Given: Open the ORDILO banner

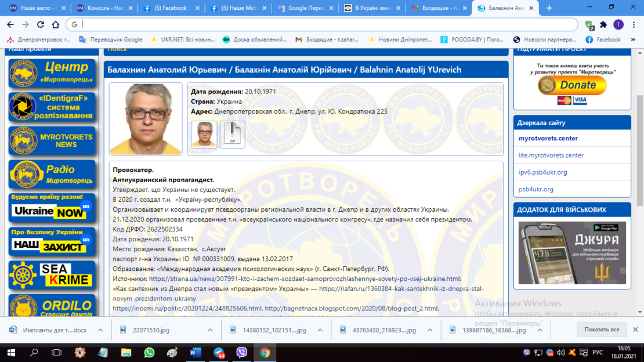Looking at the screenshot, I should (x=52, y=306).
